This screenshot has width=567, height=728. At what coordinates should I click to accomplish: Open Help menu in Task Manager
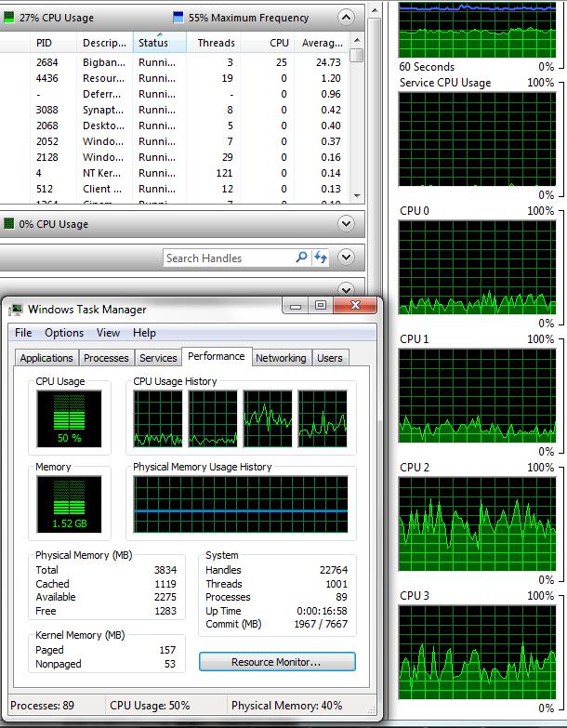click(x=144, y=333)
